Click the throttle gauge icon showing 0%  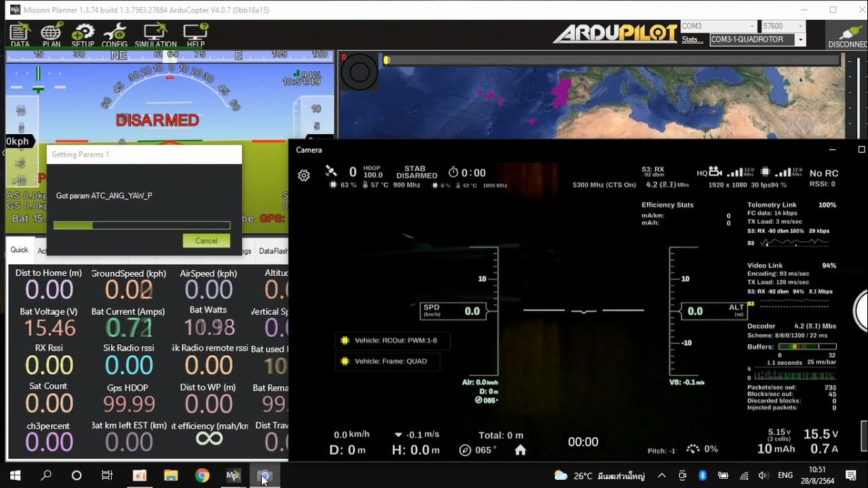click(693, 449)
